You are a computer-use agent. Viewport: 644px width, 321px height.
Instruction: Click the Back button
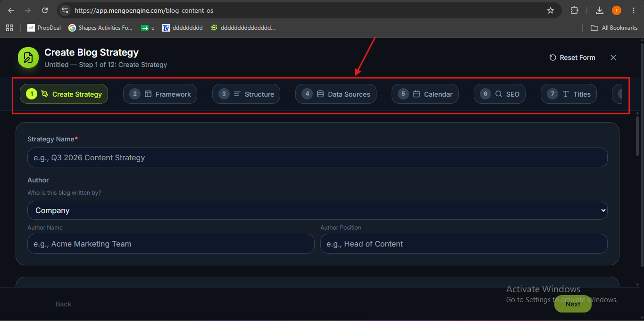63,304
